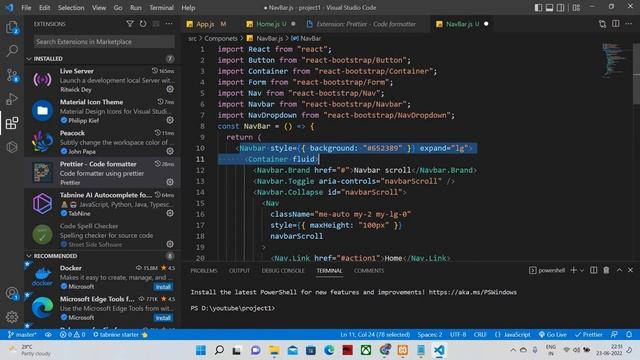This screenshot has height=360, width=640.
Task: Open the gear for Prettier extension
Action: pos(170,182)
